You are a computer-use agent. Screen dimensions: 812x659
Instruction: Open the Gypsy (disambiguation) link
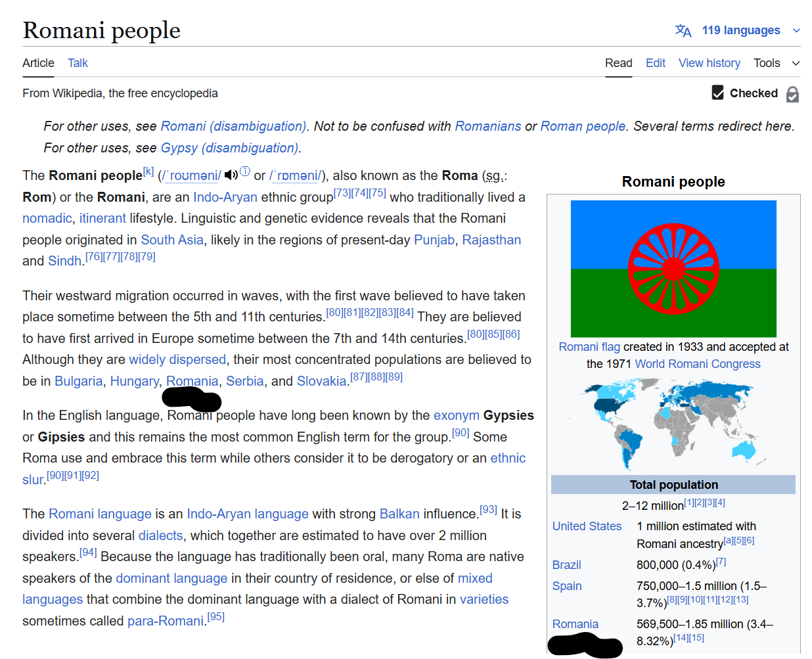point(230,148)
